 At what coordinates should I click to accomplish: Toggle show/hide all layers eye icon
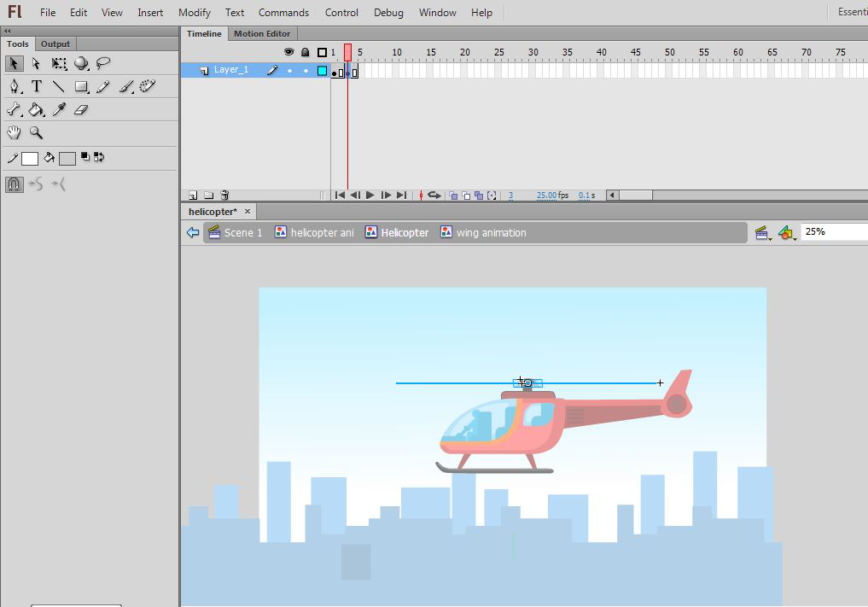point(289,52)
